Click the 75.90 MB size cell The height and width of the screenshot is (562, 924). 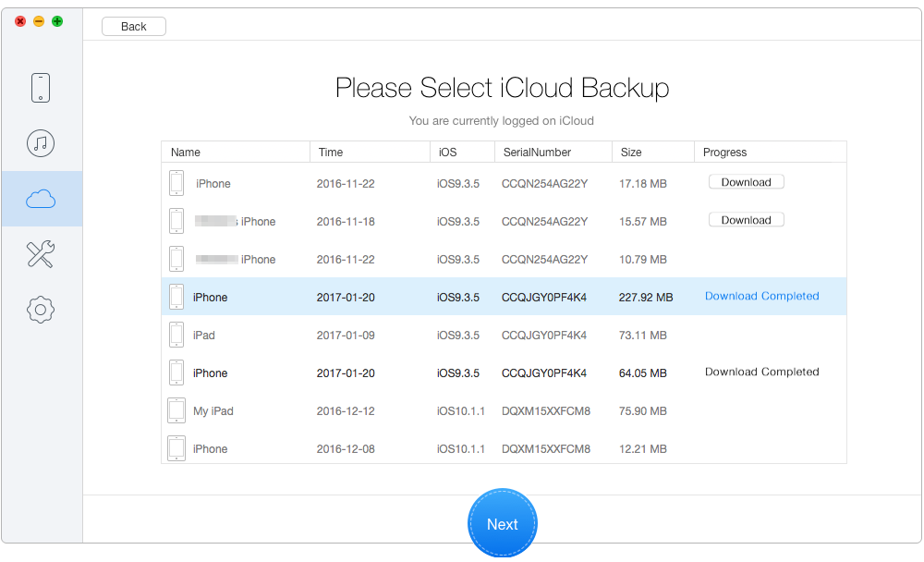[x=643, y=411]
